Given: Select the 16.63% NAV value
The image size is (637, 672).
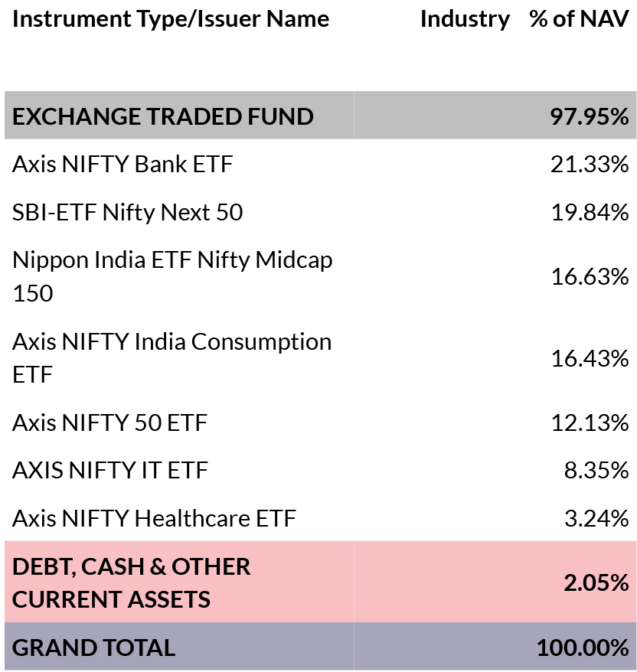Looking at the screenshot, I should click(x=590, y=276).
